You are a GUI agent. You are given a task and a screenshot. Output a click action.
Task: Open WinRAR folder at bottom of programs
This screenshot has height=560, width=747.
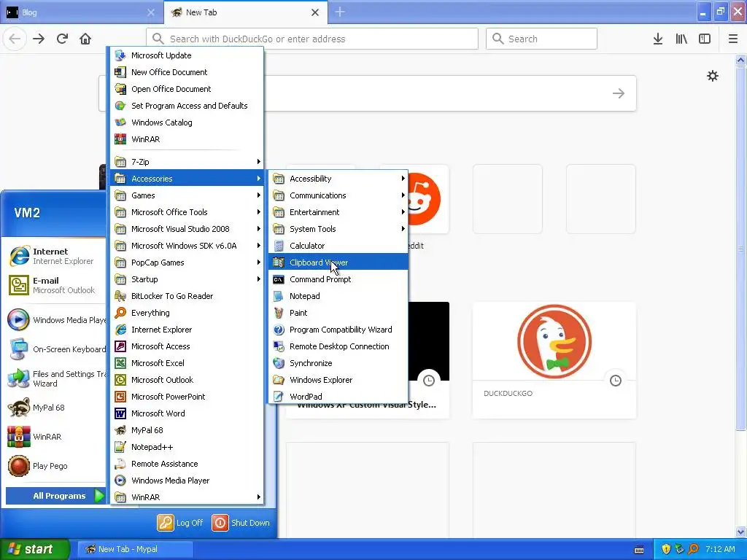click(187, 497)
